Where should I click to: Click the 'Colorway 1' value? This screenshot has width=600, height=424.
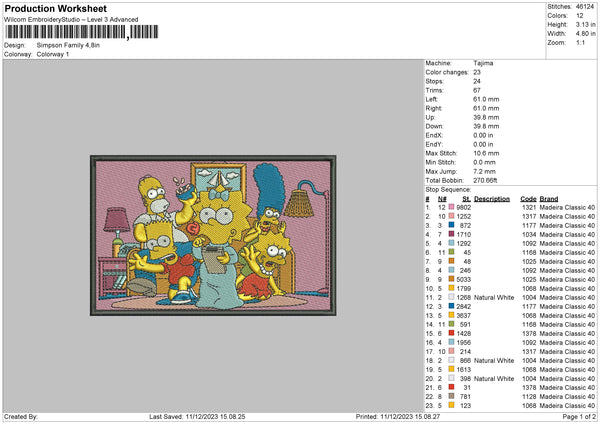click(x=53, y=54)
